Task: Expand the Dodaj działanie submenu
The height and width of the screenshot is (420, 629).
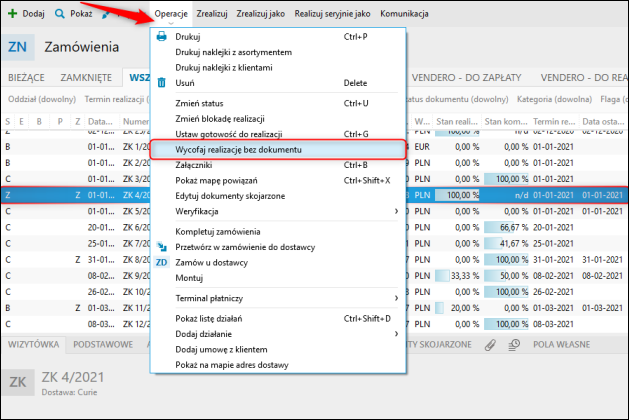Action: [278, 334]
